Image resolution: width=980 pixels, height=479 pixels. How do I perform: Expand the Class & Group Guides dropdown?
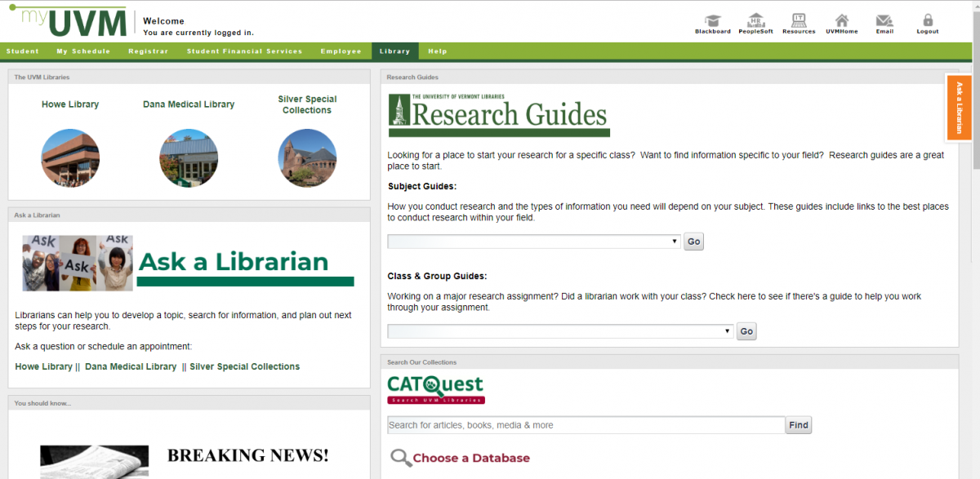(x=561, y=331)
